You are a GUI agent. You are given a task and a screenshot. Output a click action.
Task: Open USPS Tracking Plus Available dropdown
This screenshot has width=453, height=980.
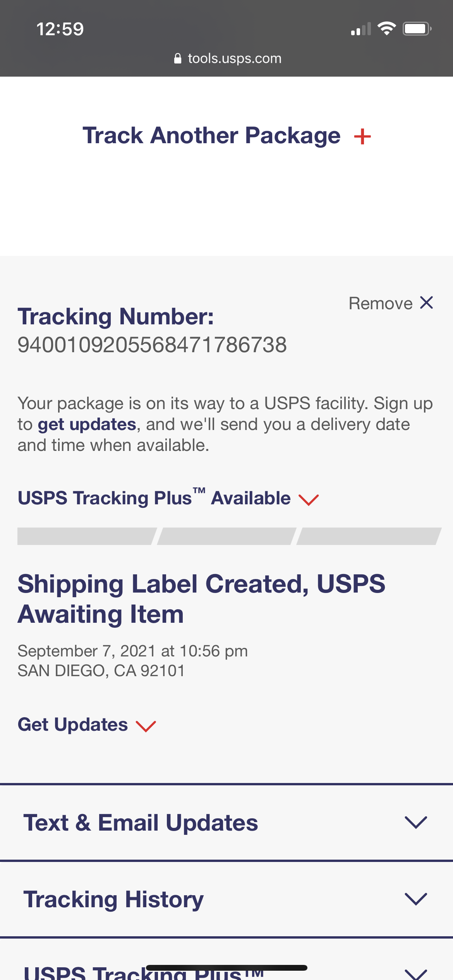[x=154, y=498]
